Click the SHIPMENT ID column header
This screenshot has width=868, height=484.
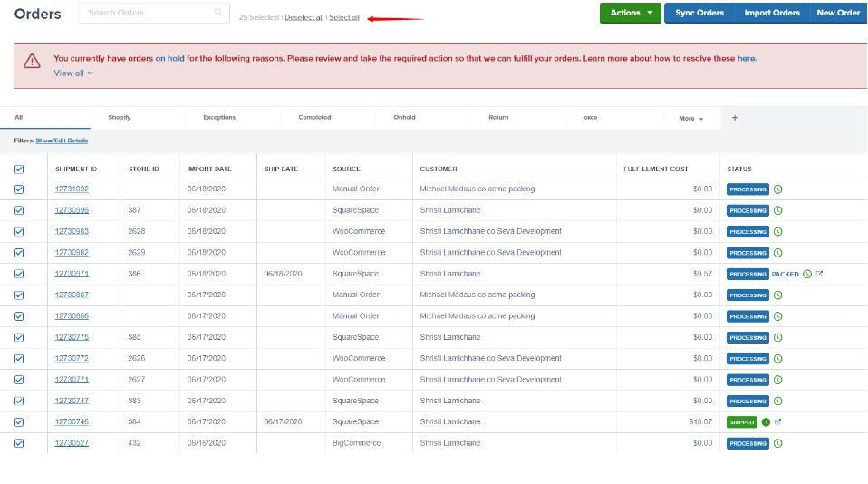point(76,169)
